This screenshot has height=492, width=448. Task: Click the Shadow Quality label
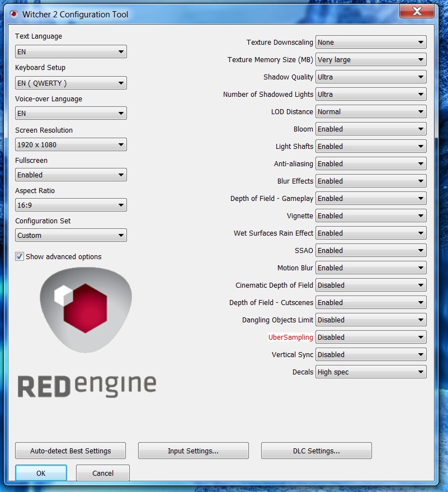click(x=288, y=77)
